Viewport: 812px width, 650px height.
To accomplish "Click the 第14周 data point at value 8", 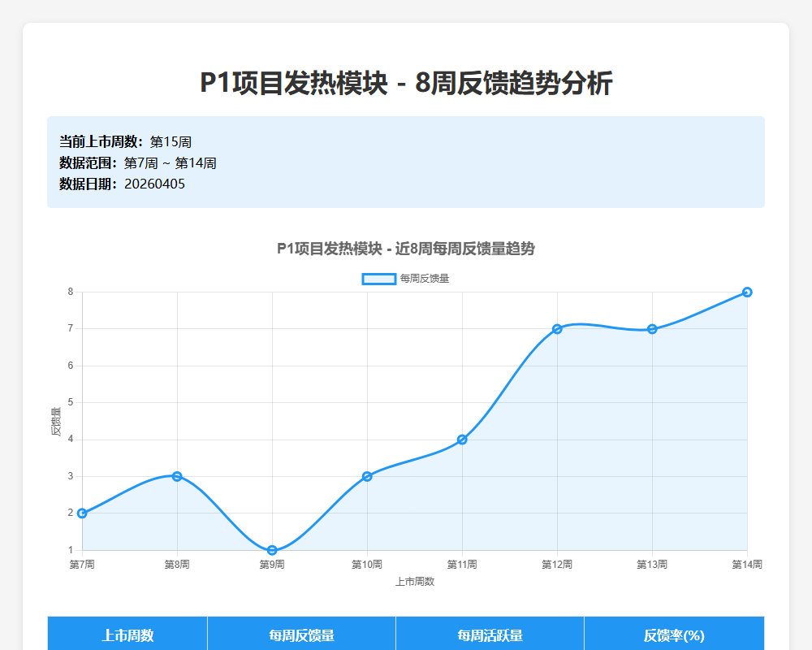I will (x=747, y=292).
